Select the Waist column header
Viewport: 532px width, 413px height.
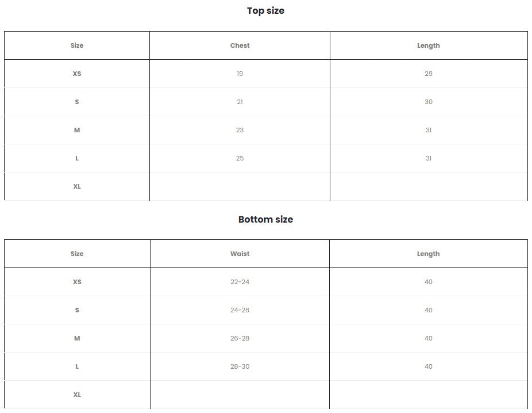[x=240, y=254]
